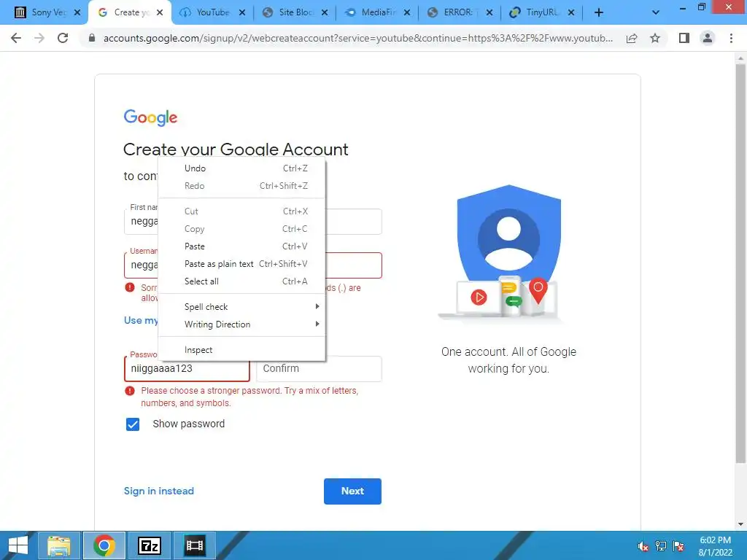This screenshot has width=747, height=560.
Task: Select Paste as plain text
Action: pyautogui.click(x=241, y=264)
